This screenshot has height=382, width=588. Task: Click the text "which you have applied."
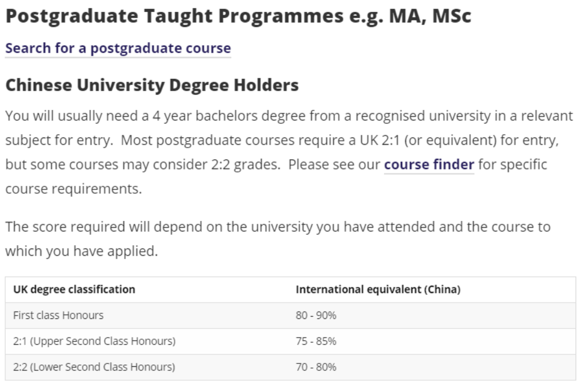(x=81, y=251)
